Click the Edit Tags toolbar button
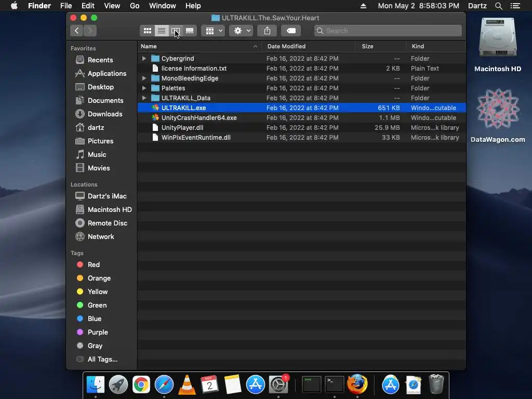Screen dimensions: 532x399 coord(291,31)
